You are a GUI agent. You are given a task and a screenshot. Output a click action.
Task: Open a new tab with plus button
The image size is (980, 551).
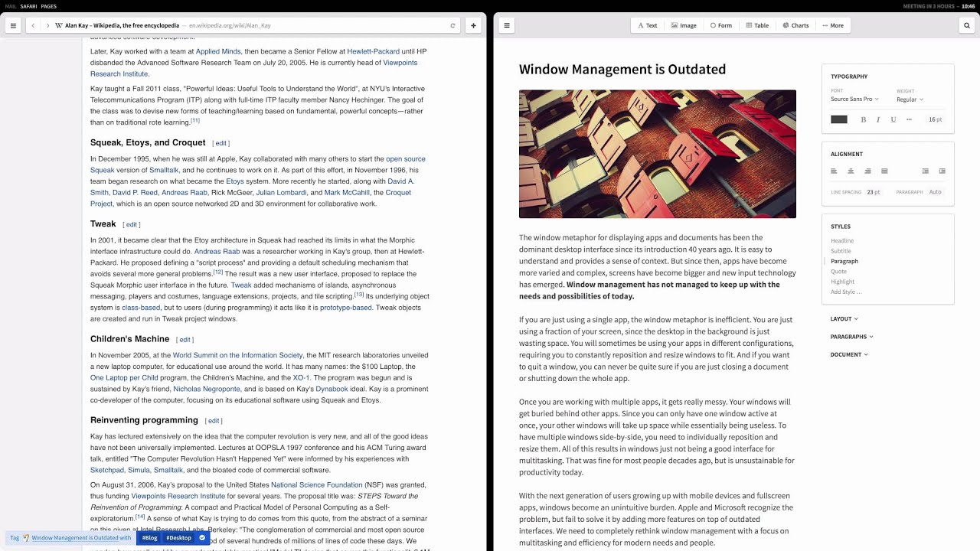473,25
